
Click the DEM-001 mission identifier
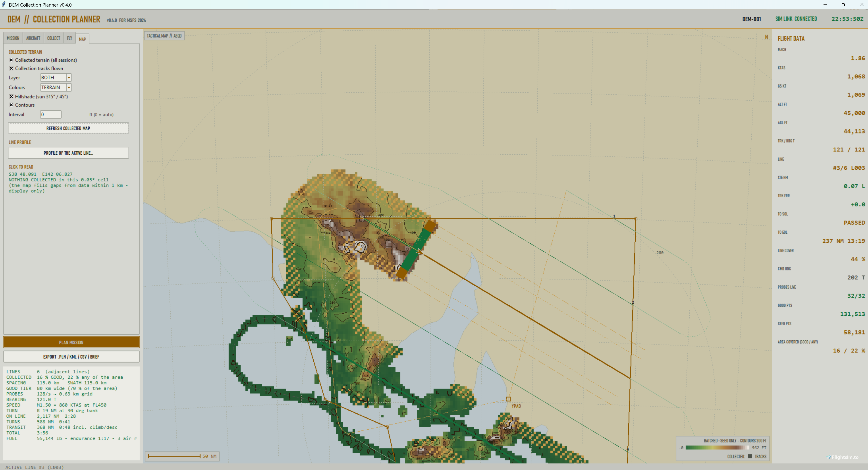click(751, 19)
